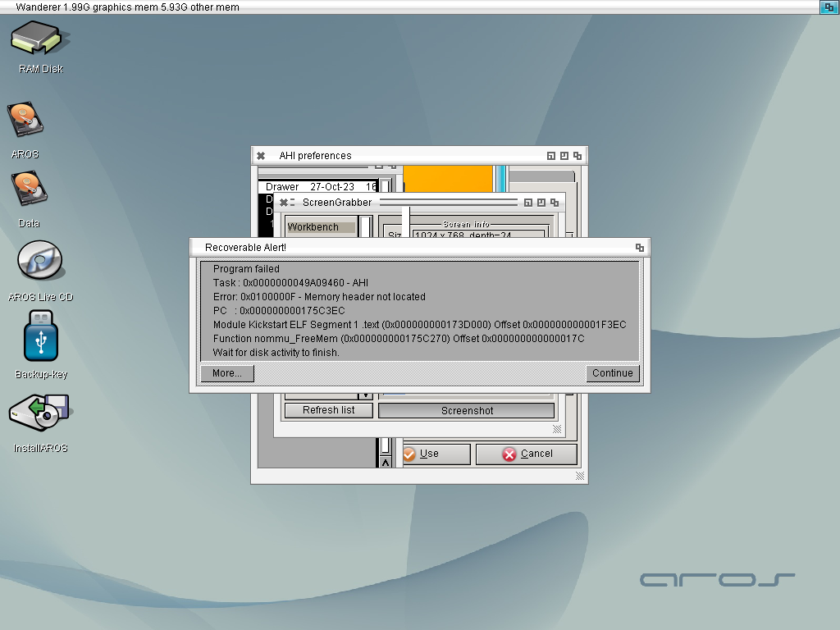Close the AHI preferences window
The height and width of the screenshot is (630, 840).
tap(261, 156)
